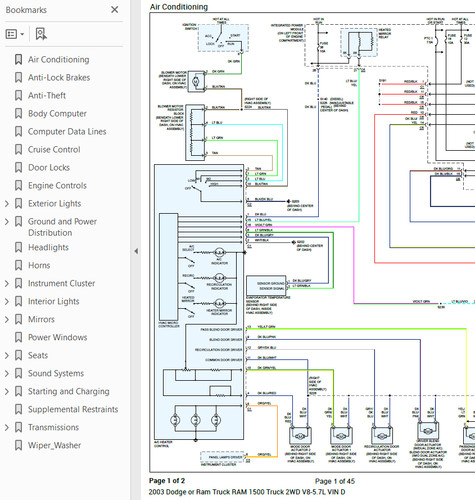The width and height of the screenshot is (475, 500).
Task: Click the bookmark icon beside Air Conditioning
Action: click(19, 60)
